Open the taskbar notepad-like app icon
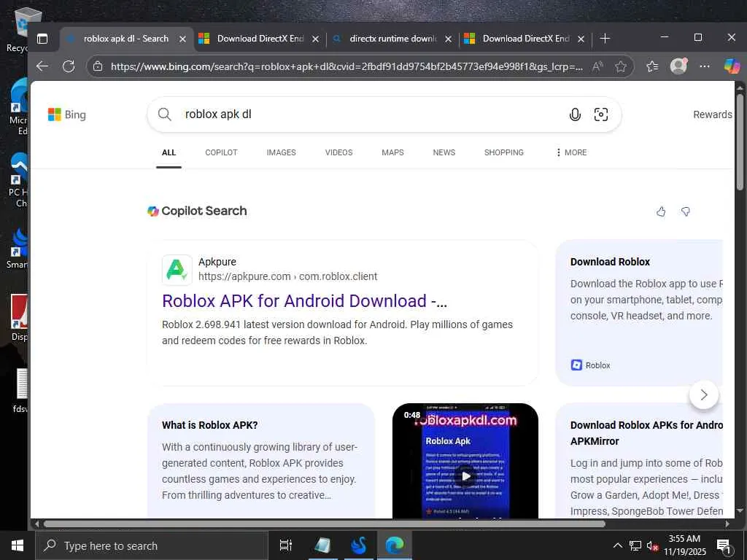The width and height of the screenshot is (747, 560). click(x=322, y=545)
